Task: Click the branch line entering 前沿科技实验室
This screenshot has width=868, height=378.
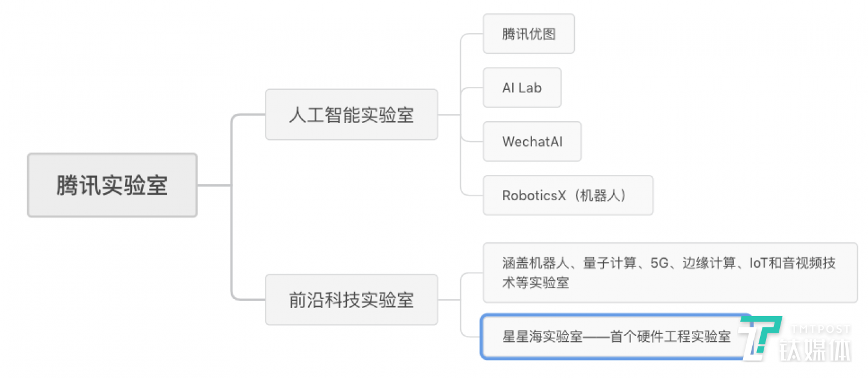Action: [247, 300]
